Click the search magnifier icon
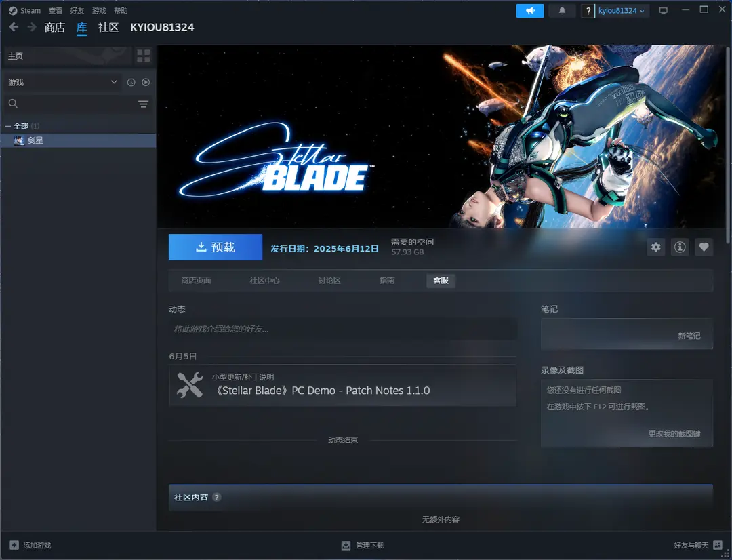Screen dimensions: 732x560 coord(13,104)
